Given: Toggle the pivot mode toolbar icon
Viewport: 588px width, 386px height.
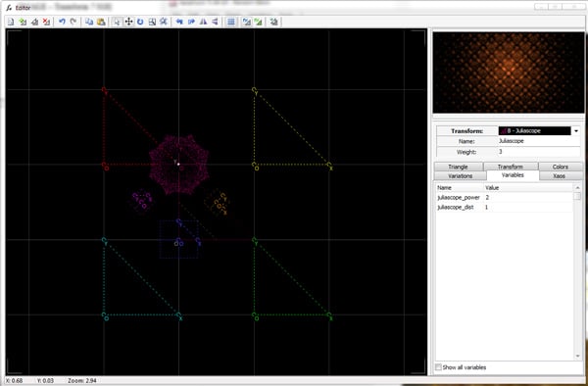Looking at the screenshot, I should [164, 22].
